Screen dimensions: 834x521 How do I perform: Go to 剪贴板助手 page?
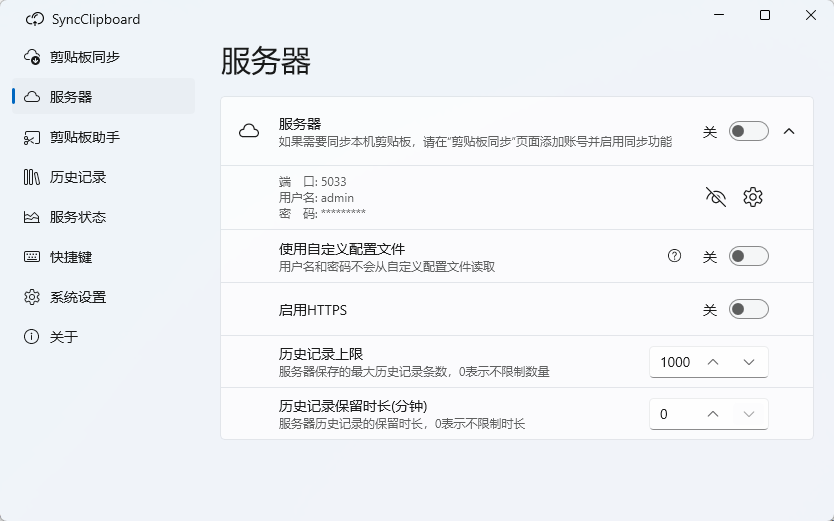(103, 137)
